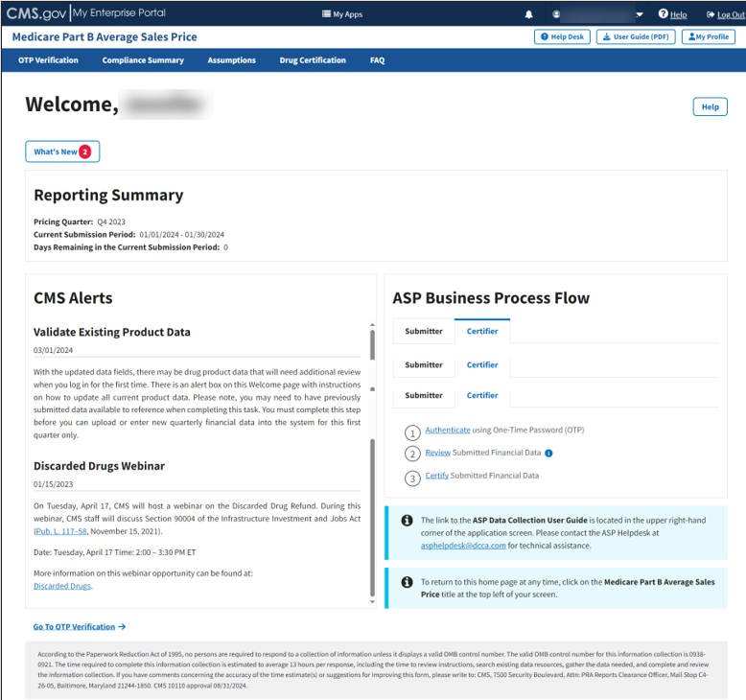Click the My Enterprise Portal text
Screen dimensions: 746x700
click(120, 12)
